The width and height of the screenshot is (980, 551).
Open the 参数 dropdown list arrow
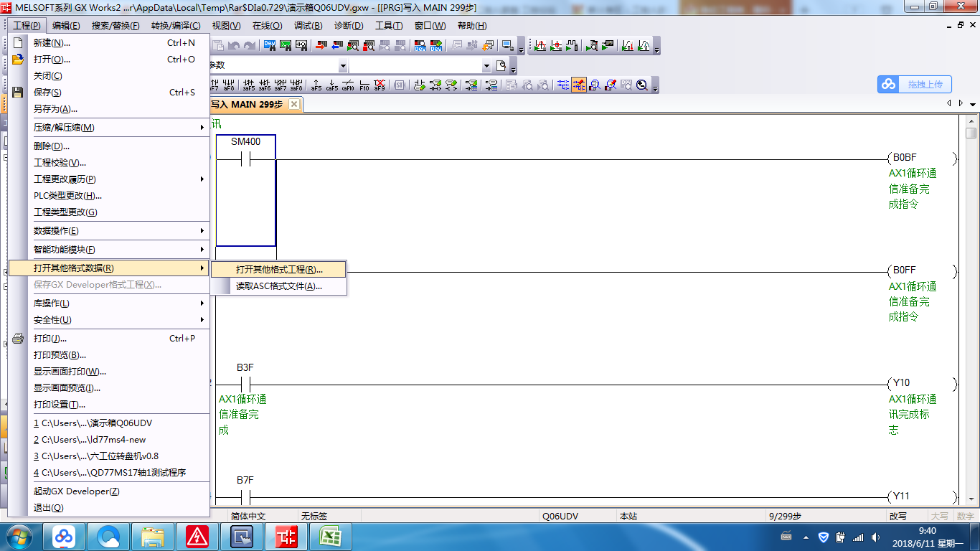(343, 66)
